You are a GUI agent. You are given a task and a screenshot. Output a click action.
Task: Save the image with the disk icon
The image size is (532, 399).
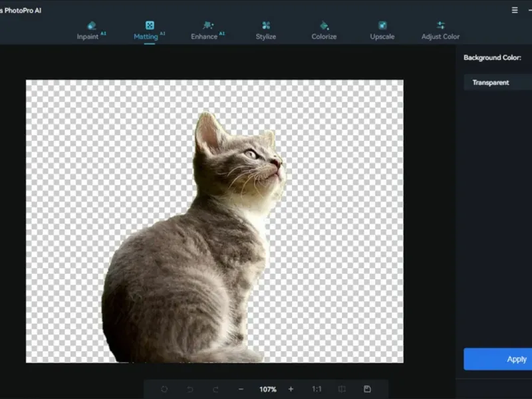pyautogui.click(x=367, y=389)
